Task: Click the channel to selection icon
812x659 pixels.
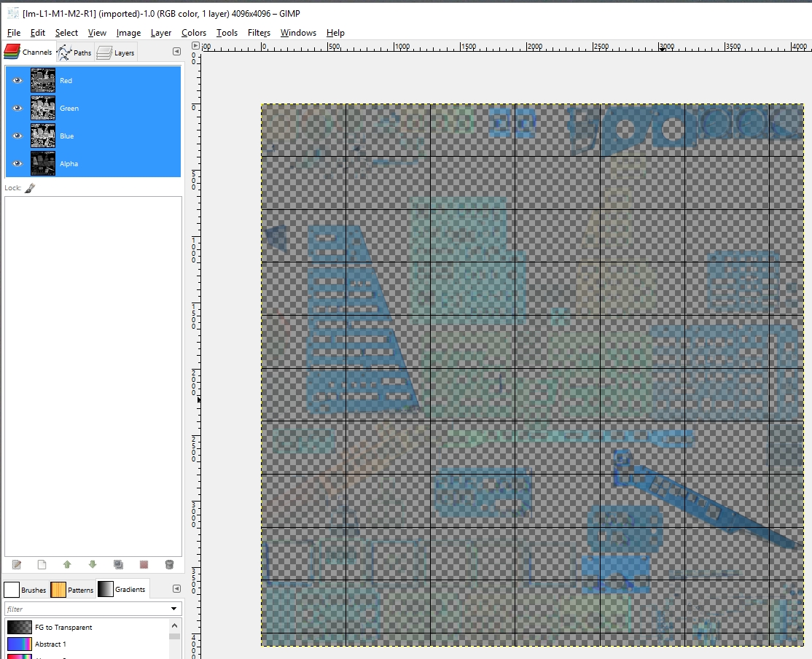Action: (x=144, y=565)
